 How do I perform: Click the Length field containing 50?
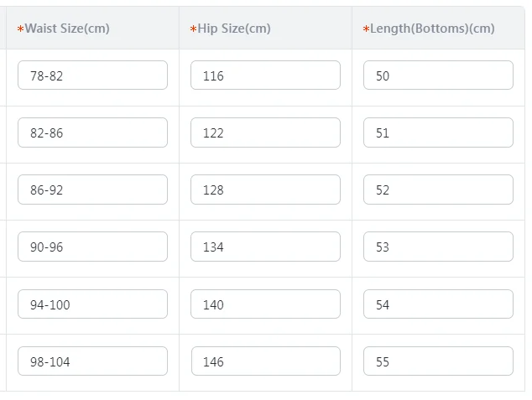point(438,75)
